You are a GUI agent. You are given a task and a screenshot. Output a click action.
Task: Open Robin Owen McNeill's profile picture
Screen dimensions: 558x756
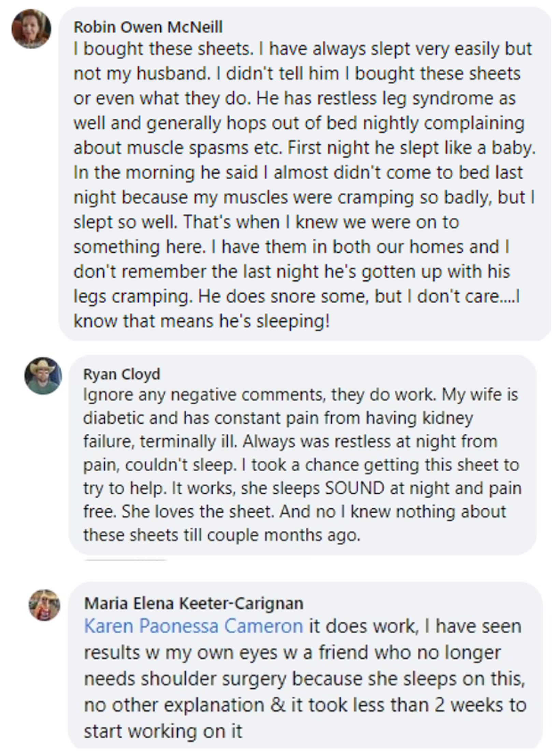click(31, 29)
